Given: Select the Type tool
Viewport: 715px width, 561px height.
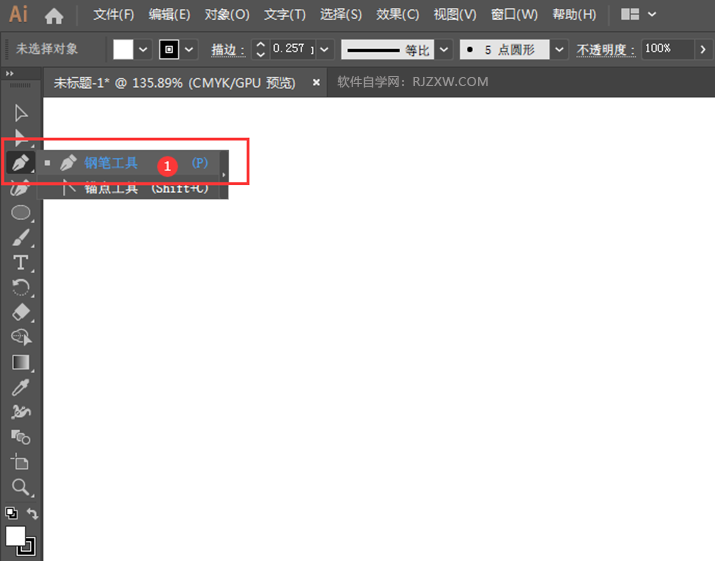Looking at the screenshot, I should pyautogui.click(x=21, y=263).
